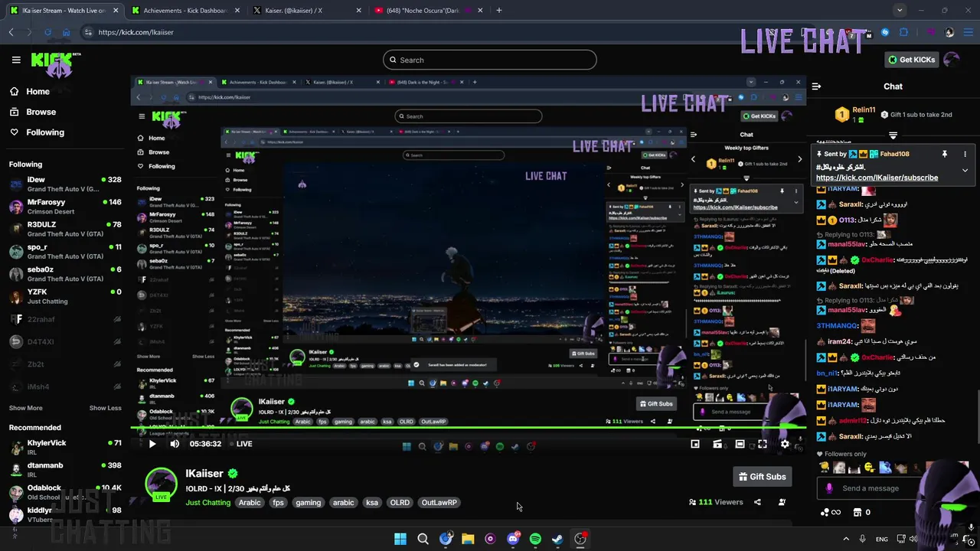The image size is (980, 551).
Task: Open followed channel YZFK
Action: (x=65, y=296)
